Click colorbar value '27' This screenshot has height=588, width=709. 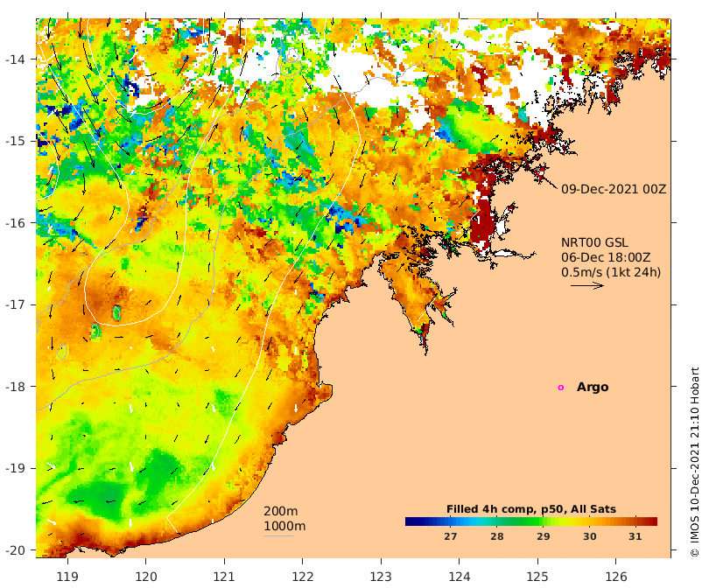point(451,536)
